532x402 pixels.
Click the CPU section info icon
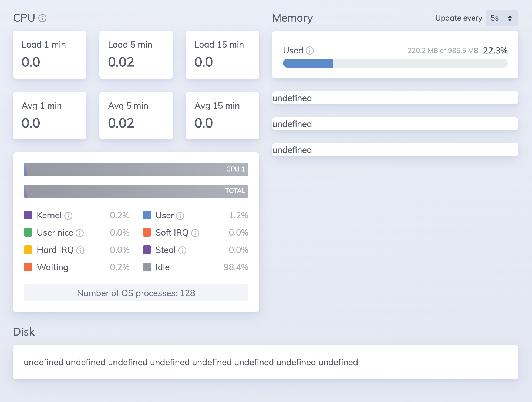point(42,19)
